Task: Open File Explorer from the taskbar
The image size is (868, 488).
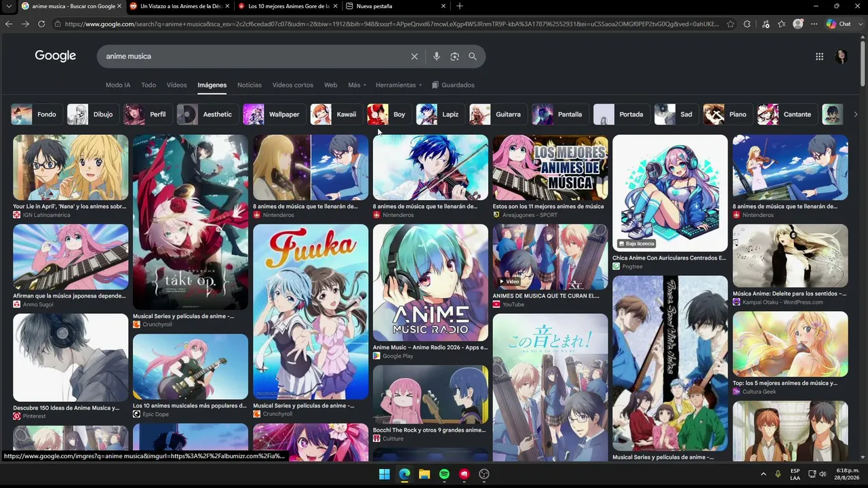Action: coord(425,474)
